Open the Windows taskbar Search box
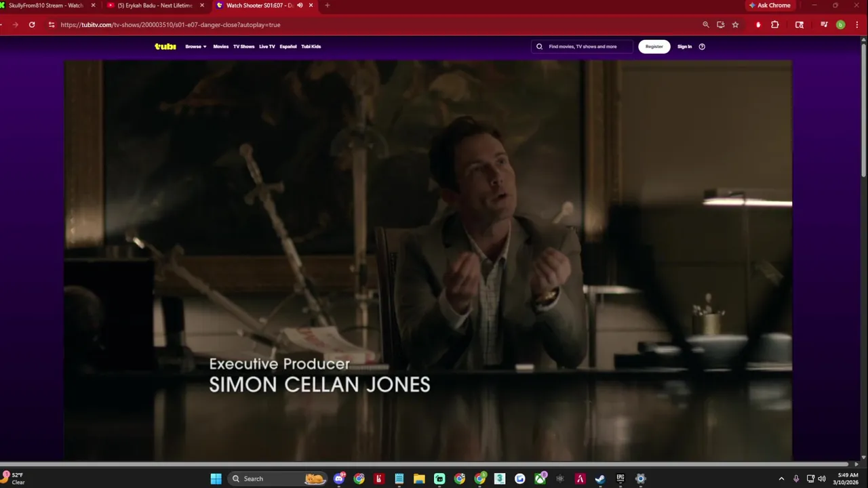This screenshot has width=868, height=488. 277,479
